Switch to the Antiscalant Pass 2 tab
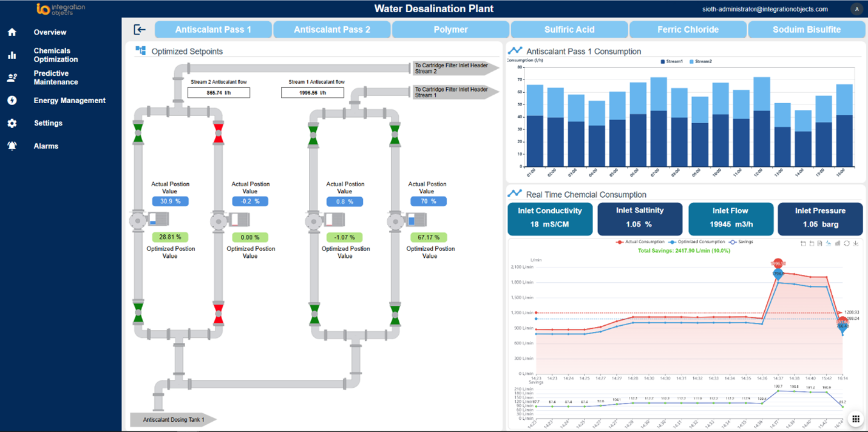 point(332,29)
